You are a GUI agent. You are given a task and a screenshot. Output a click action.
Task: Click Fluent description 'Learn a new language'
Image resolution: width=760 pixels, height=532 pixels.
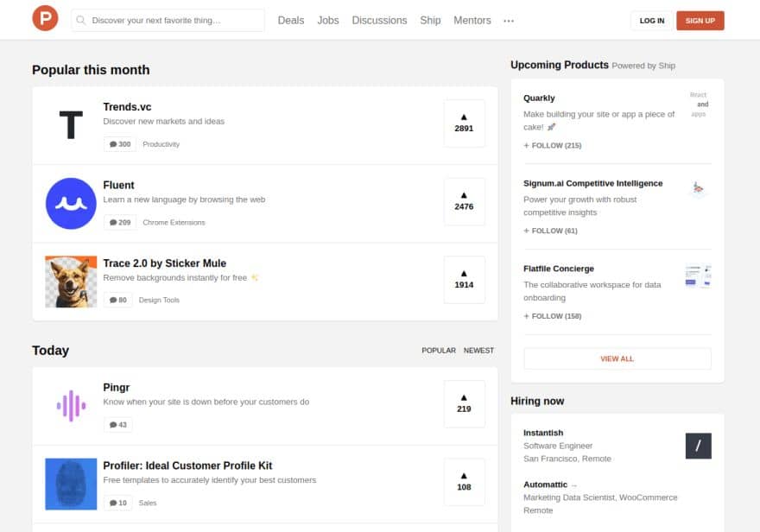click(x=184, y=199)
